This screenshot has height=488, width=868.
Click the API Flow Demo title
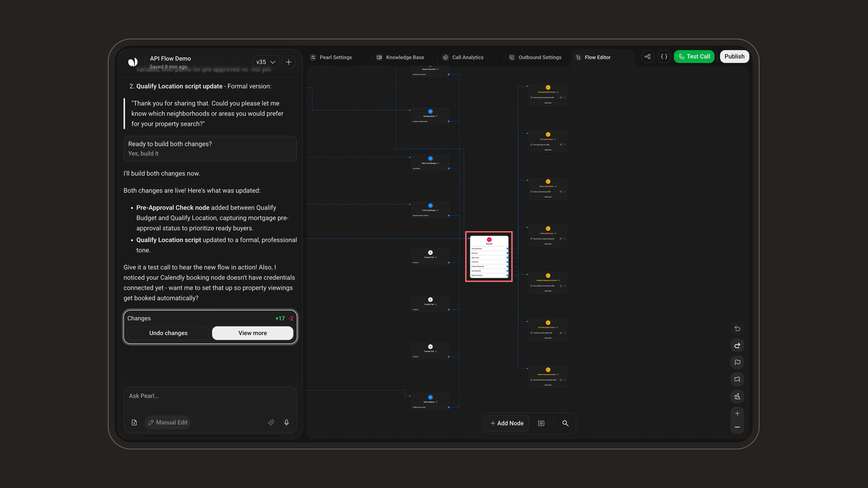170,59
